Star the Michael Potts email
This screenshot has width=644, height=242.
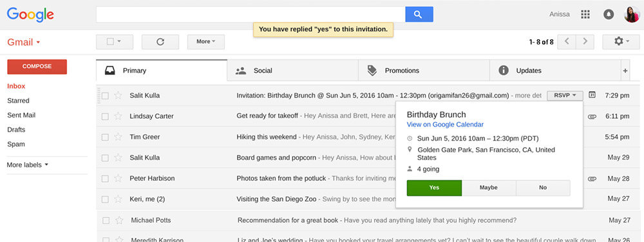(x=119, y=221)
